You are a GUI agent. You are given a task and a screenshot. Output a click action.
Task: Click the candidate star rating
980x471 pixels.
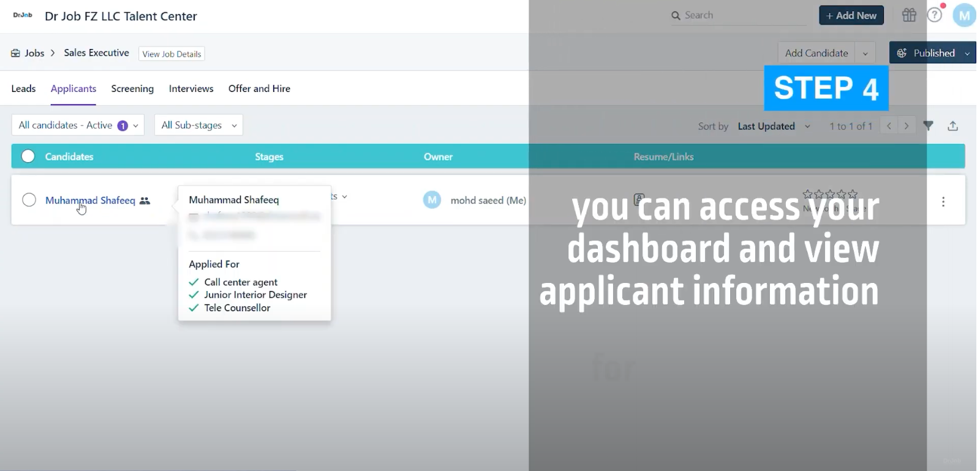click(830, 194)
